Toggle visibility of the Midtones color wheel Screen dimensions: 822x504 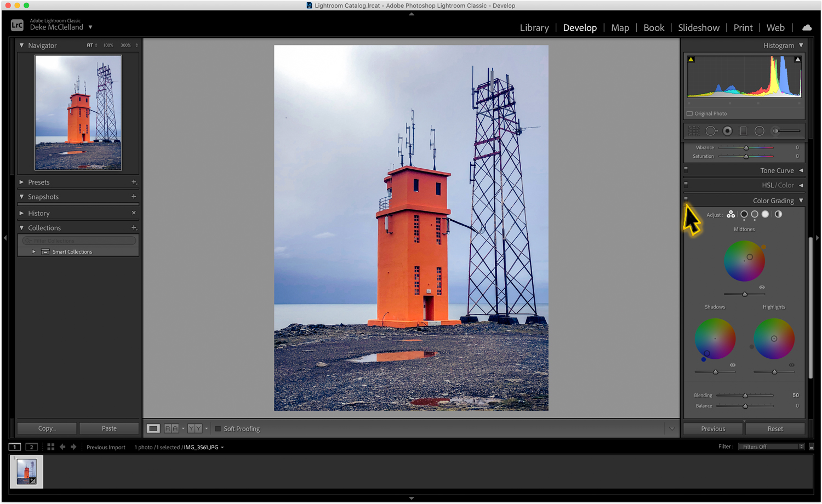pos(762,287)
